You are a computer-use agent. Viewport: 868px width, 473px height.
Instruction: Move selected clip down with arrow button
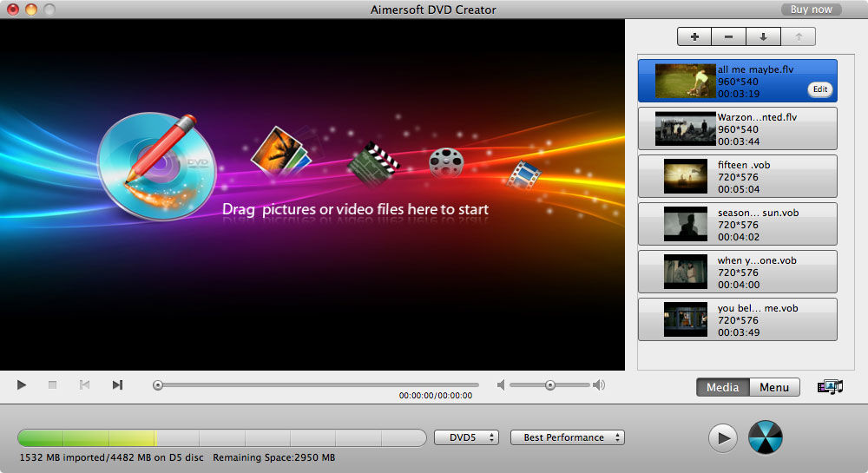tap(763, 37)
